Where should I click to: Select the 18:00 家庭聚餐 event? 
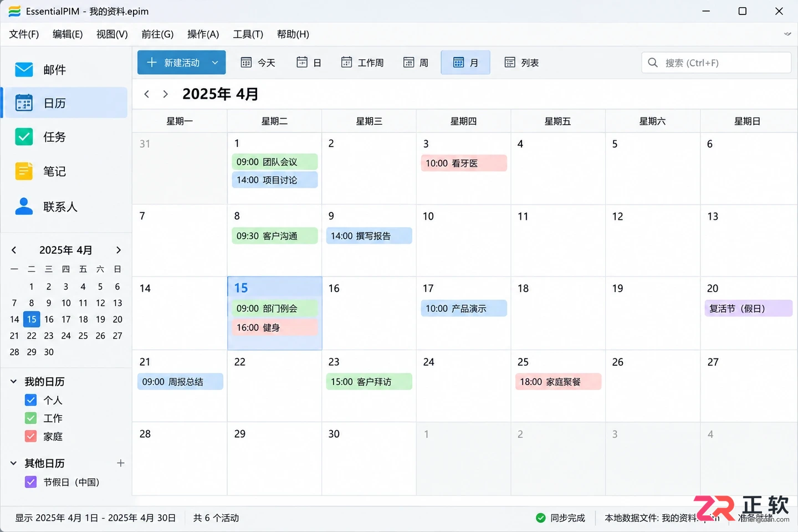(x=558, y=382)
